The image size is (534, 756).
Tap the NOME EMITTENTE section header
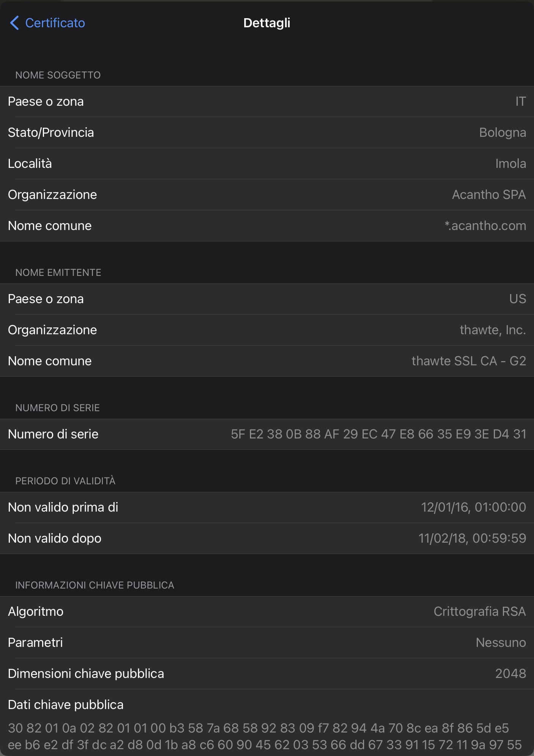tap(58, 272)
